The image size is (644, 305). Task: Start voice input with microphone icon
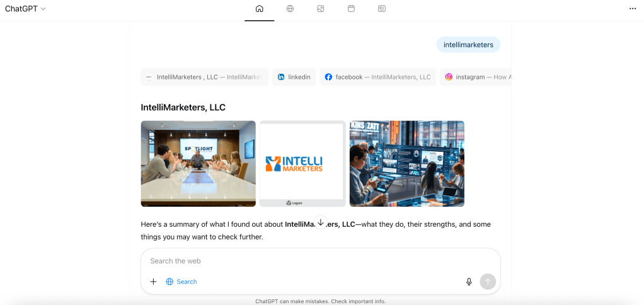(x=469, y=282)
